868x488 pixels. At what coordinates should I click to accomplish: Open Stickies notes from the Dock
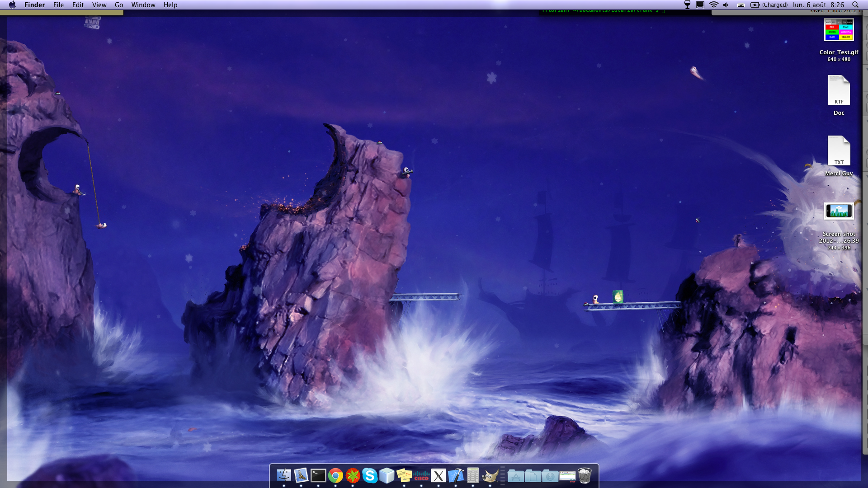coord(404,475)
